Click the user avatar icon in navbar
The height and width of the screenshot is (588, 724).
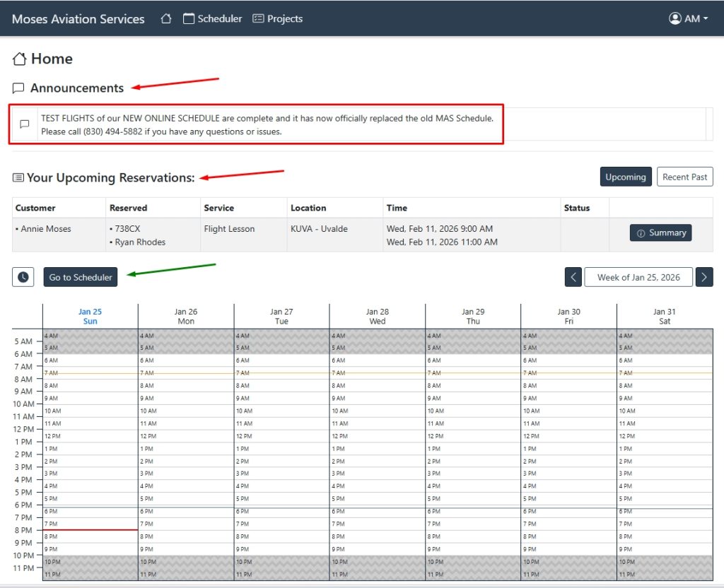(x=675, y=19)
